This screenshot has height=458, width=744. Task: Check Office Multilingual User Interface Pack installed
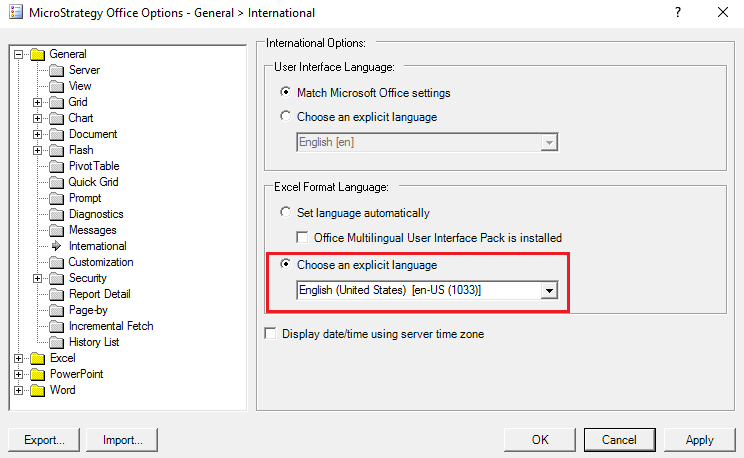click(x=302, y=237)
